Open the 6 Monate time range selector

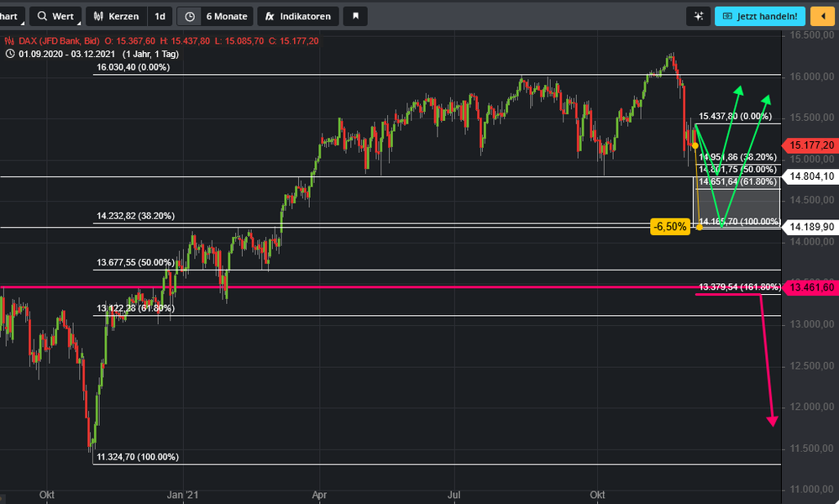226,16
